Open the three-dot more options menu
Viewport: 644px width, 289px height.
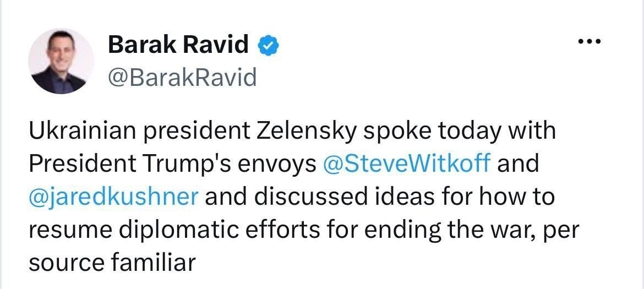tap(590, 41)
